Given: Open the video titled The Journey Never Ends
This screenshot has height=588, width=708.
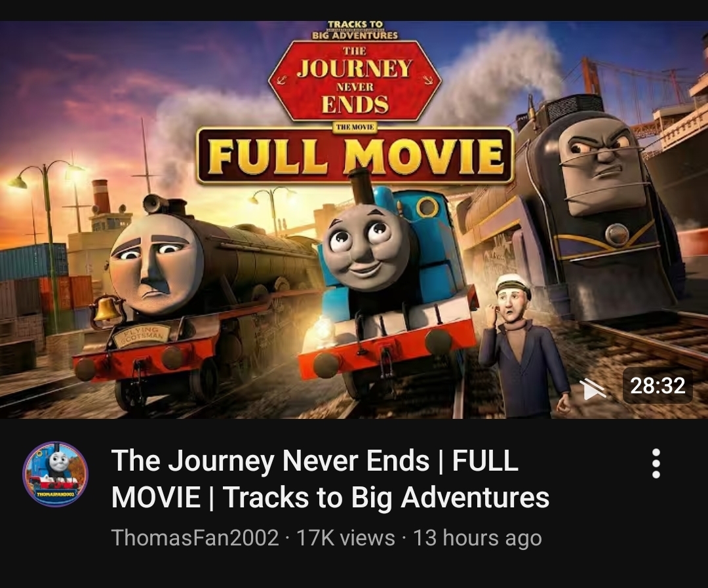Looking at the screenshot, I should click(330, 479).
